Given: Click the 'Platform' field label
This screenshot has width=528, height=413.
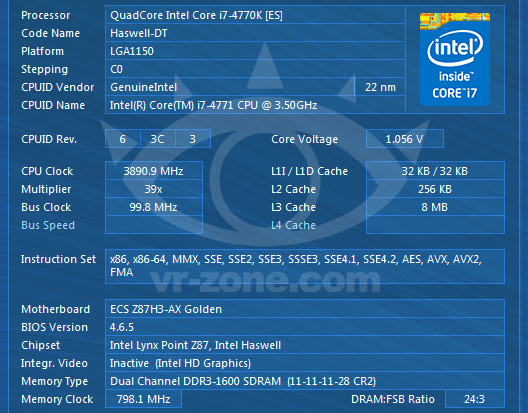Looking at the screenshot, I should point(42,51).
